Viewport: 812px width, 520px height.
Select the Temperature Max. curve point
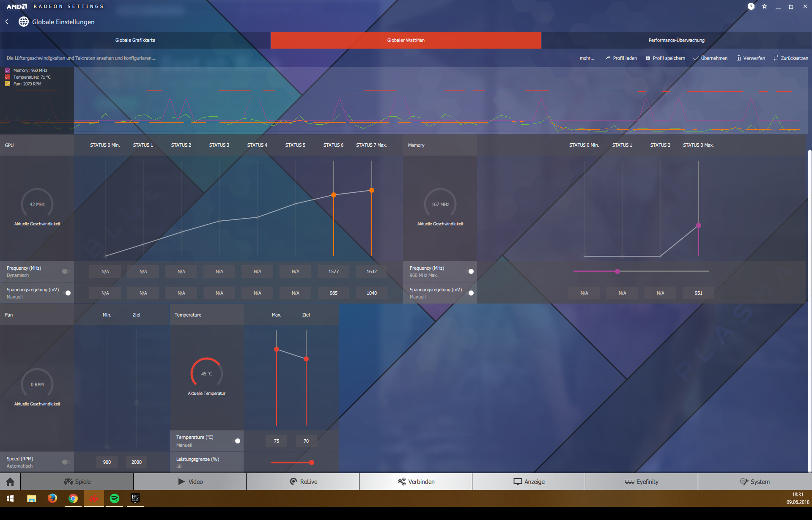click(x=277, y=349)
